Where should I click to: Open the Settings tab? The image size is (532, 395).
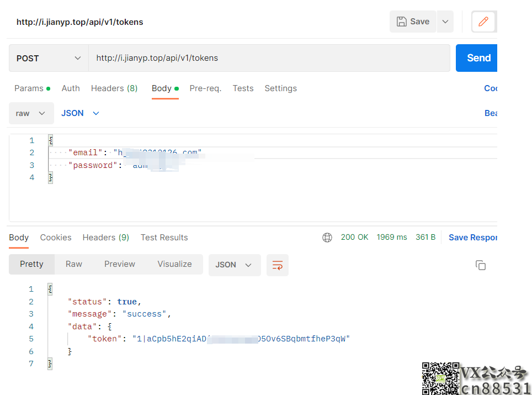point(280,88)
